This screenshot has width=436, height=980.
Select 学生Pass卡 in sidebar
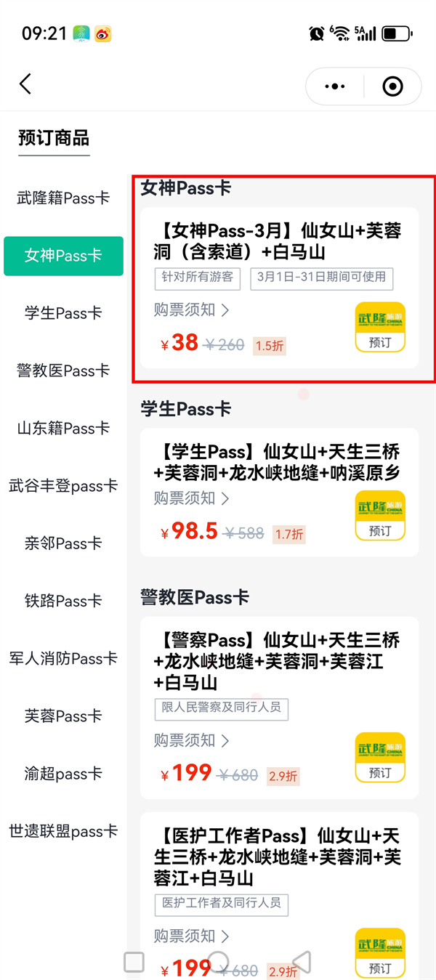[63, 313]
